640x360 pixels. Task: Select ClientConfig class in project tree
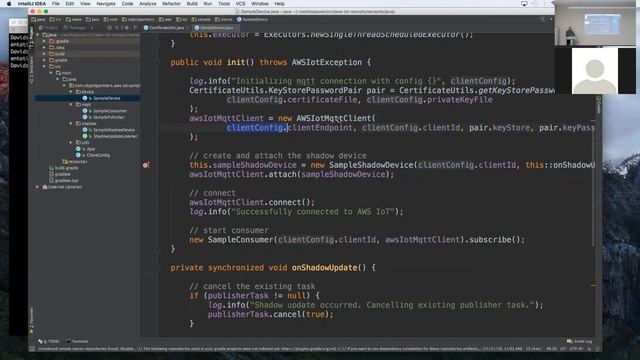pyautogui.click(x=93, y=155)
